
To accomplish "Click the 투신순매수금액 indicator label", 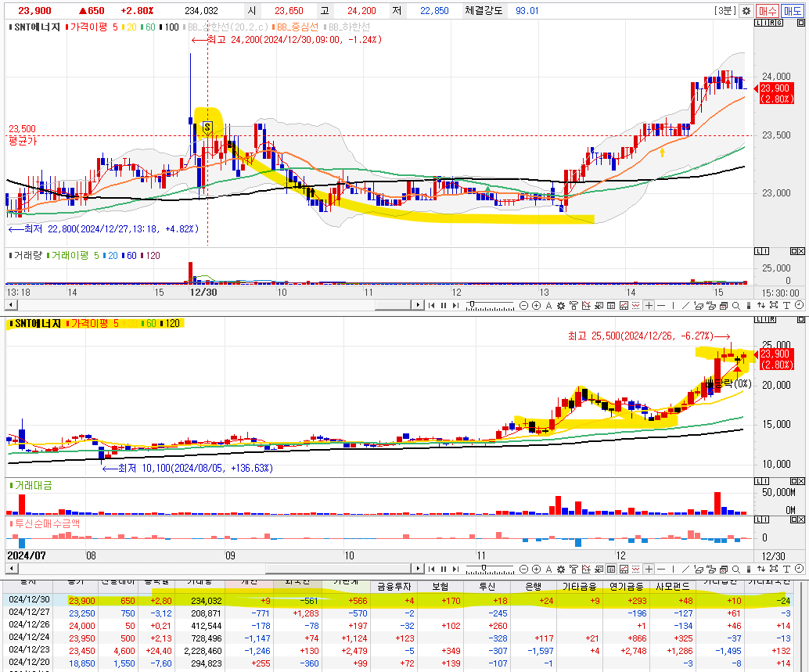I will click(x=45, y=523).
